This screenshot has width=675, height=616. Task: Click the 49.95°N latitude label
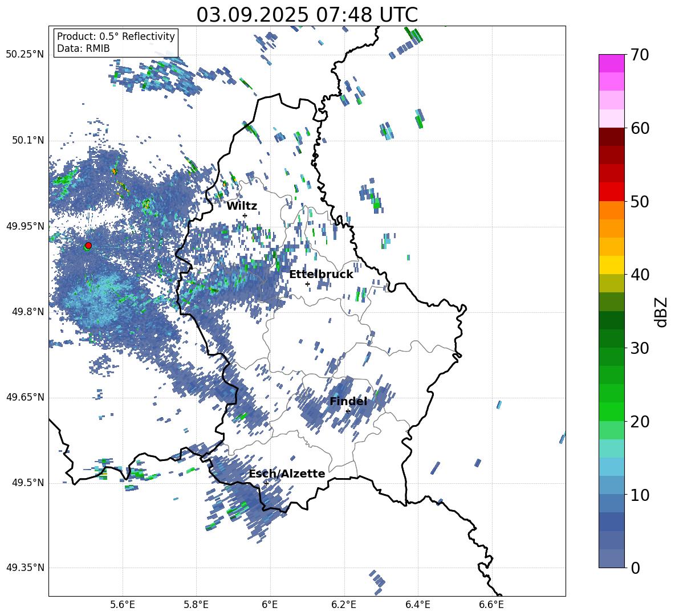pos(25,226)
